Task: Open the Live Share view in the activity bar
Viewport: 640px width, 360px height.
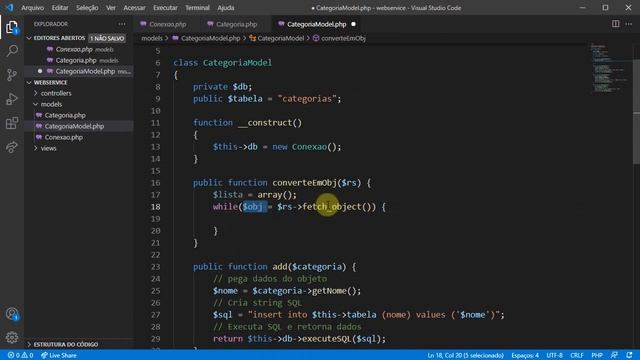Action: tap(12, 147)
